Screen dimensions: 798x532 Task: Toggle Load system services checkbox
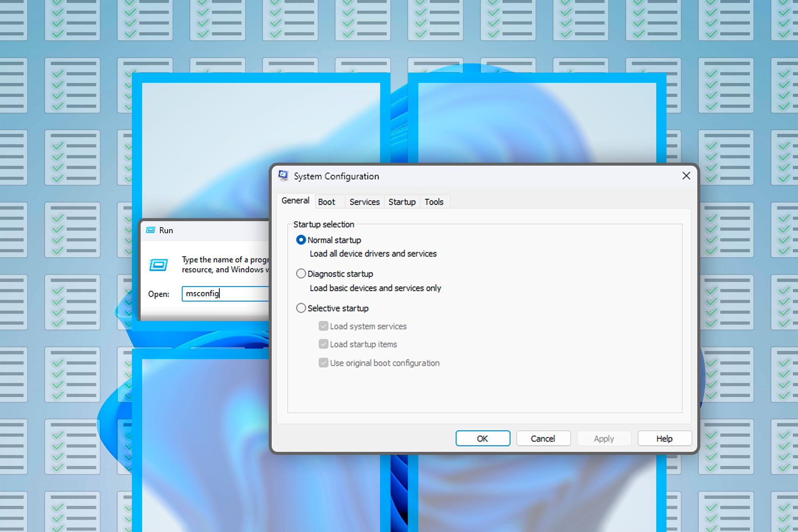[323, 326]
